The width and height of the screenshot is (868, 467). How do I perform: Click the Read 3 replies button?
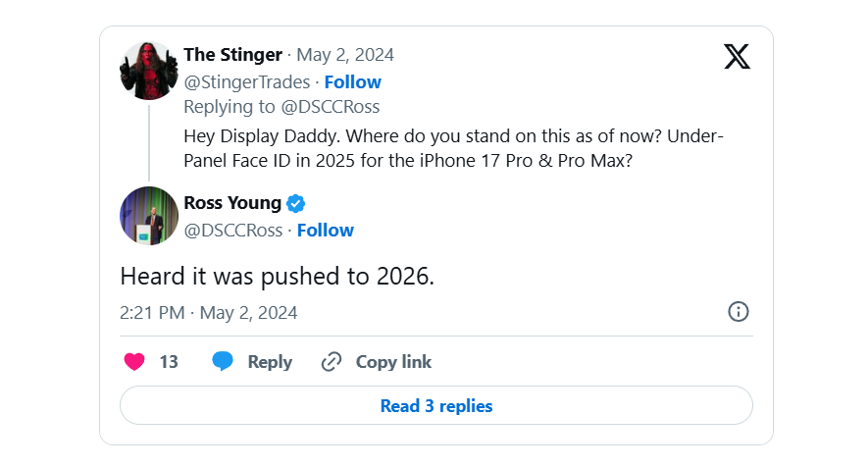point(436,405)
